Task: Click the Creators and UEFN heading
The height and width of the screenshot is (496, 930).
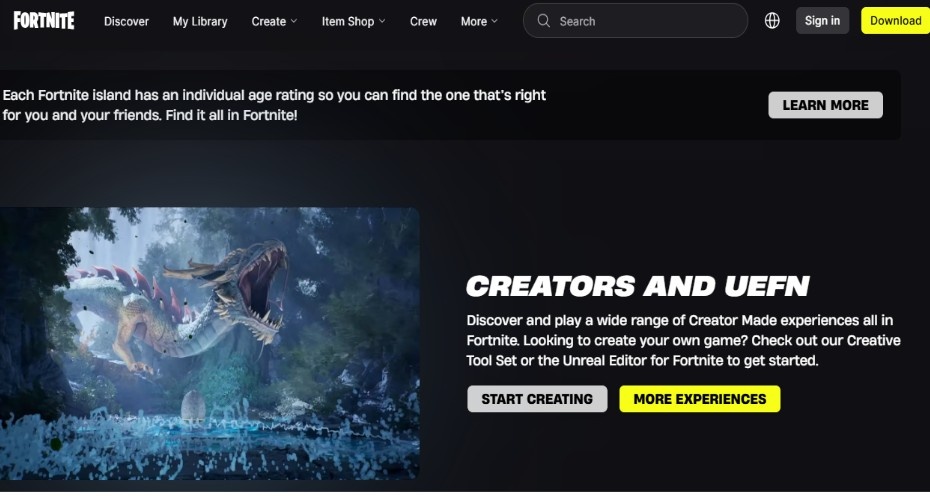Action: coord(638,286)
